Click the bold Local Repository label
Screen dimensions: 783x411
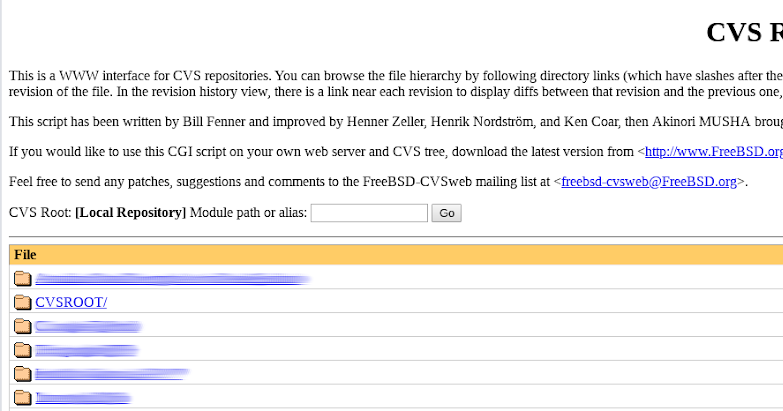(x=130, y=212)
